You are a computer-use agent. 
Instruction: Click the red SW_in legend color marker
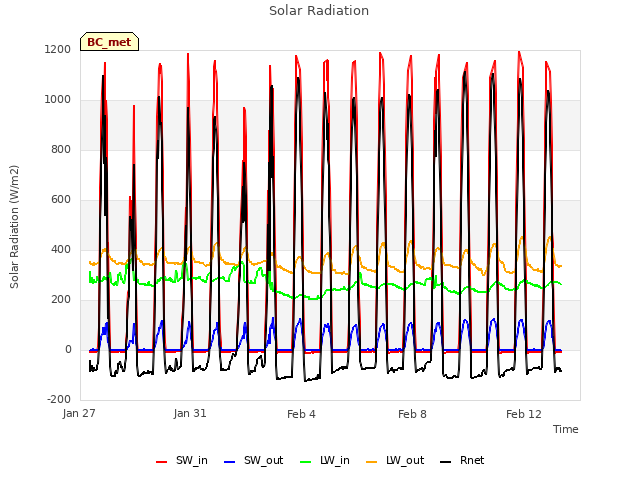coord(162,462)
